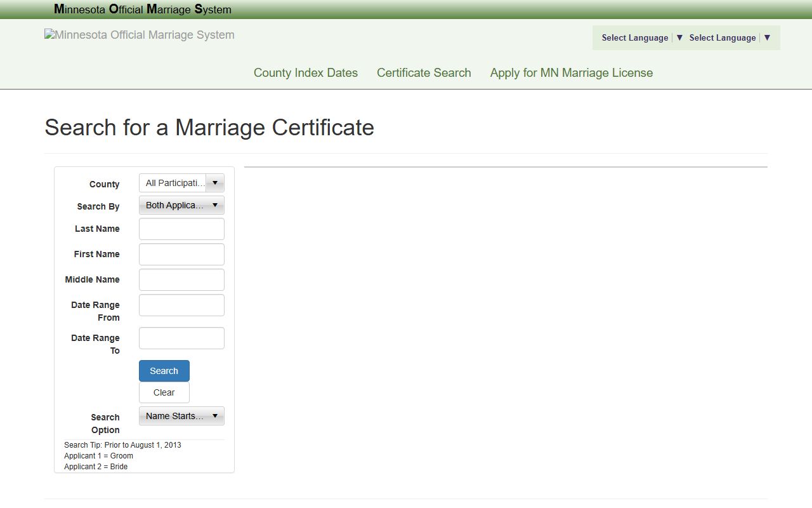The width and height of the screenshot is (812, 508).
Task: Click the Search Tip text
Action: tap(122, 445)
